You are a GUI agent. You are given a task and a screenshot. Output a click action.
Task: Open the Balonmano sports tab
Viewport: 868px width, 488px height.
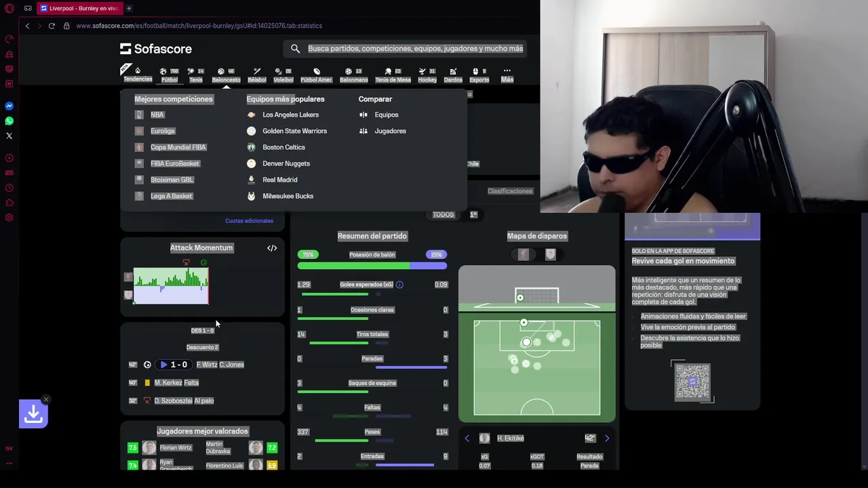pos(354,75)
